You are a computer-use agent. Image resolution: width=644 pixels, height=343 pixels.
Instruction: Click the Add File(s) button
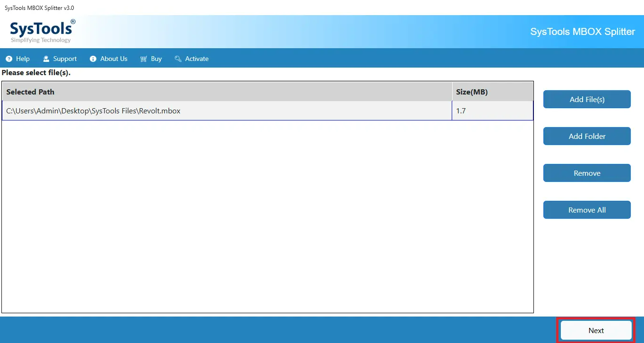[587, 99]
